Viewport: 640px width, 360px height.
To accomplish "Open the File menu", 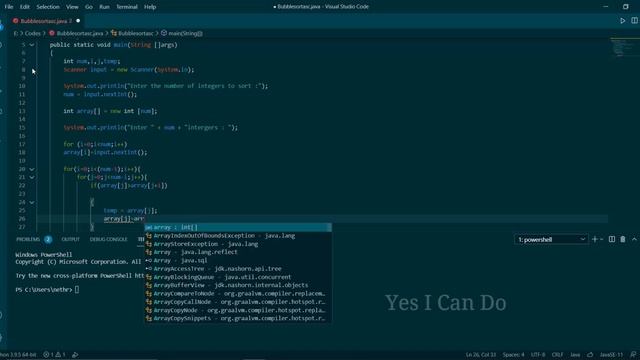I will pos(9,7).
